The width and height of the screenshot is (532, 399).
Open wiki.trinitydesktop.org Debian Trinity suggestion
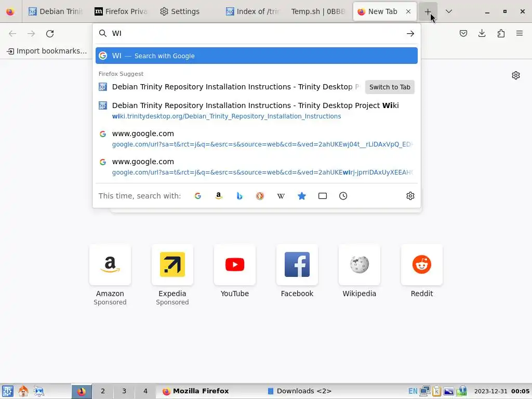coord(257,111)
